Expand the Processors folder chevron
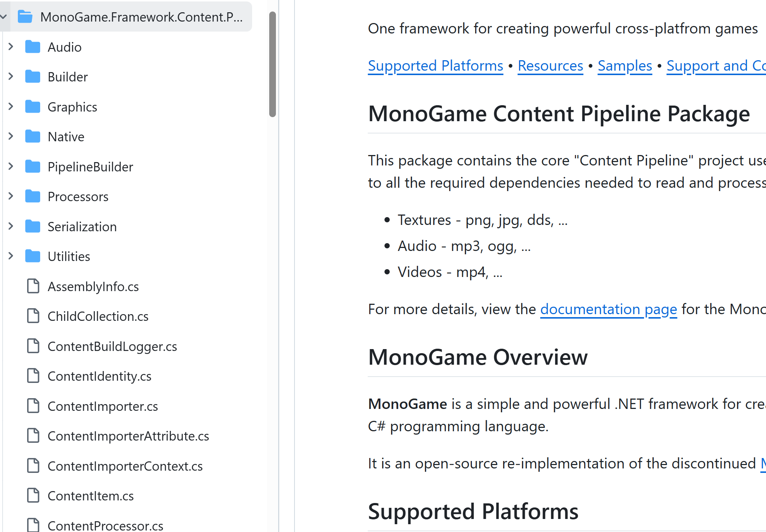The height and width of the screenshot is (532, 766). [11, 197]
